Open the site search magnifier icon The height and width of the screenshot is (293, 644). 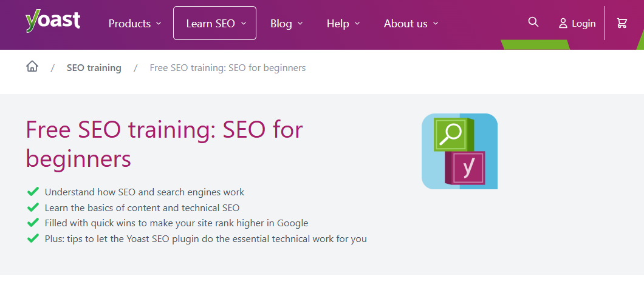[x=533, y=22]
